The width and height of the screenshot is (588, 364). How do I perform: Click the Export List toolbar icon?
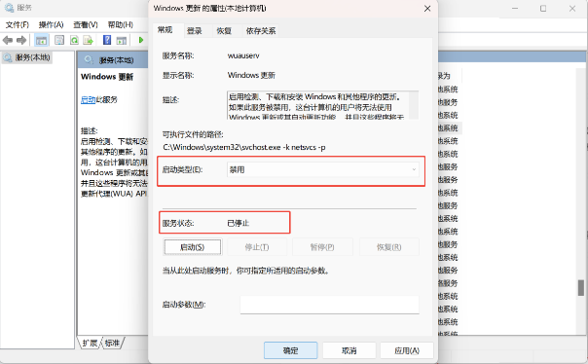coord(89,40)
